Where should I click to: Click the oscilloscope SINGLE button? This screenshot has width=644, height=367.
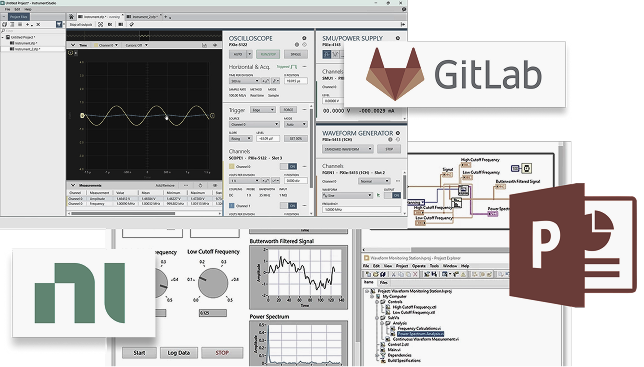point(296,54)
